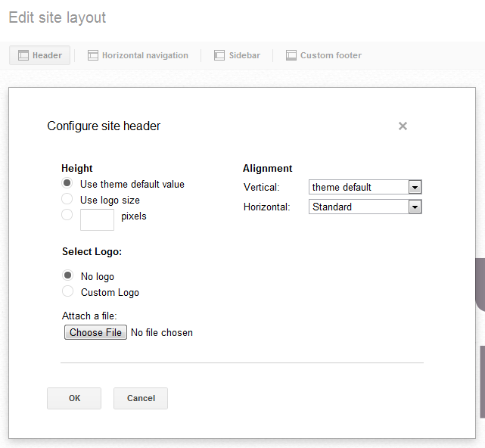Image resolution: width=485 pixels, height=448 pixels.
Task: Click the Choose File button
Action: [95, 332]
